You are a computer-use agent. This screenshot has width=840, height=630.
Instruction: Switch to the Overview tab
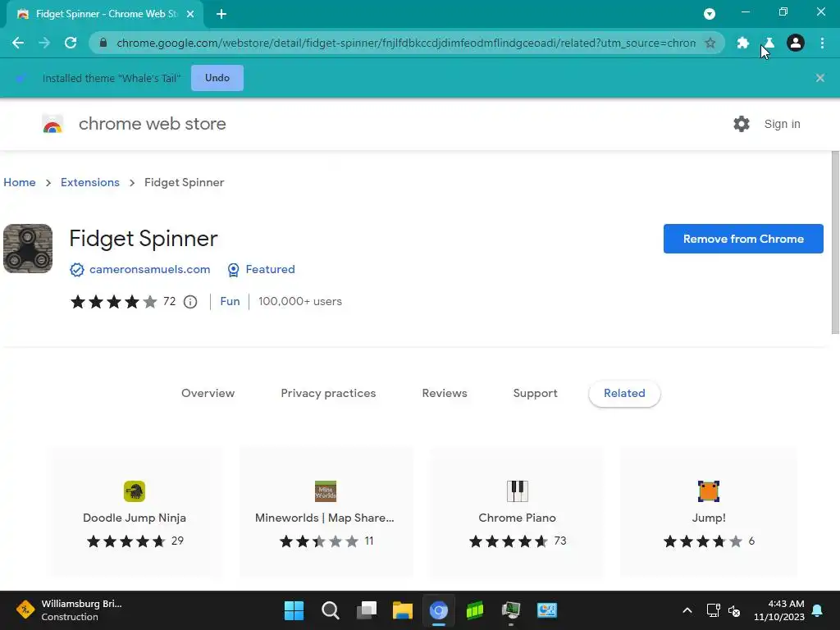pos(208,393)
